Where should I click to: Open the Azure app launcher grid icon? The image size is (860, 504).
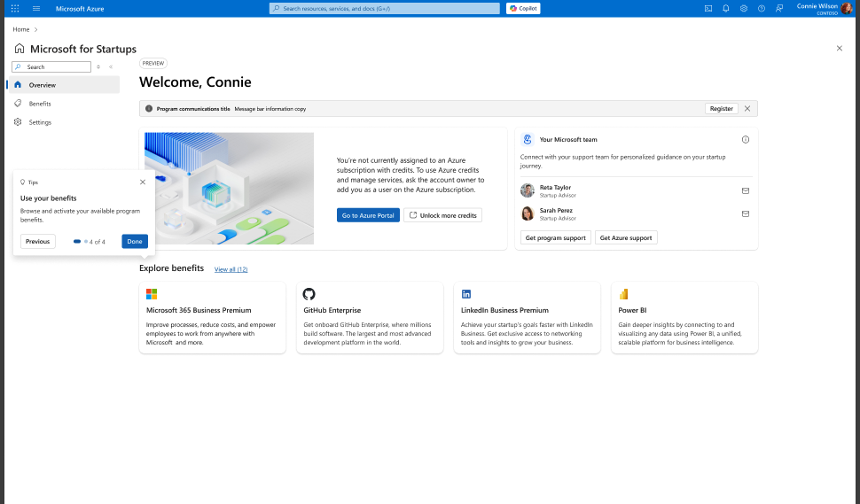tap(15, 8)
